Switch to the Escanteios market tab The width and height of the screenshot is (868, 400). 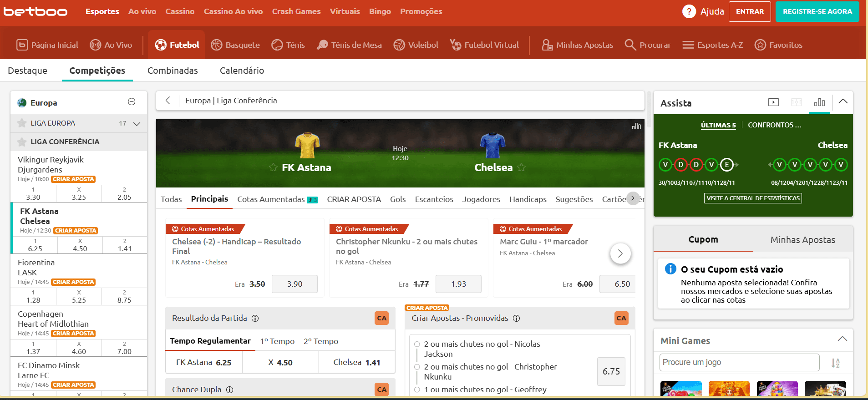tap(434, 199)
